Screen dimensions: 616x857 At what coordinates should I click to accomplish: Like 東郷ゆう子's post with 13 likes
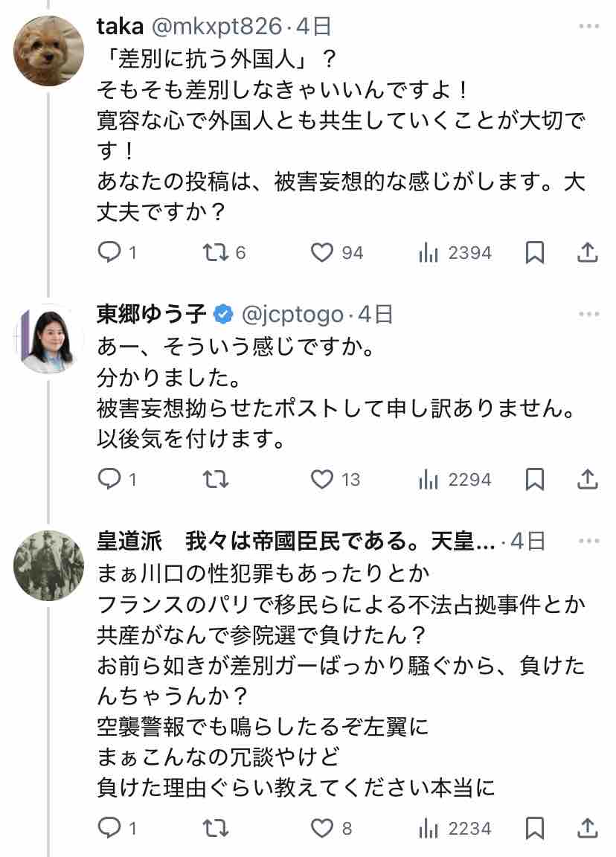pos(321,479)
